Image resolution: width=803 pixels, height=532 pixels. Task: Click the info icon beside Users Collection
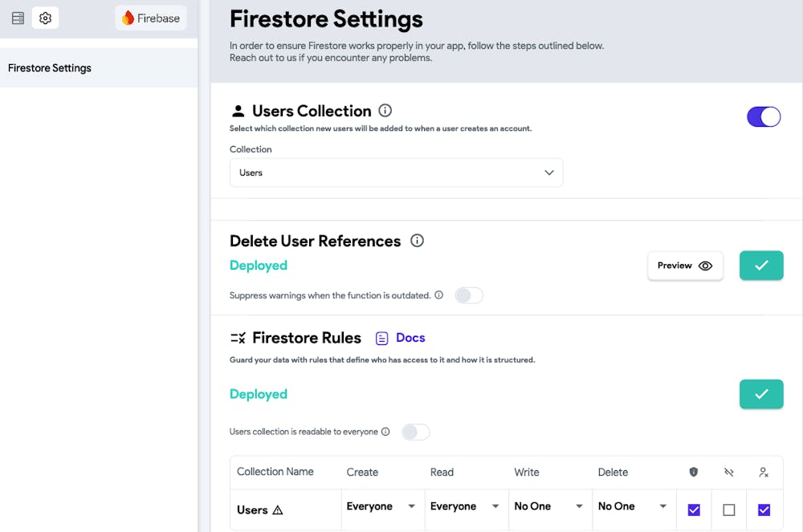click(385, 111)
